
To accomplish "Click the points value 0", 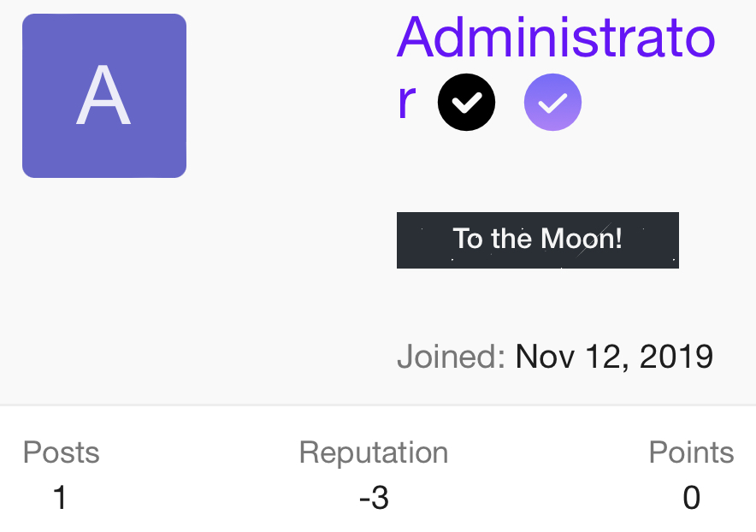I will [x=691, y=497].
